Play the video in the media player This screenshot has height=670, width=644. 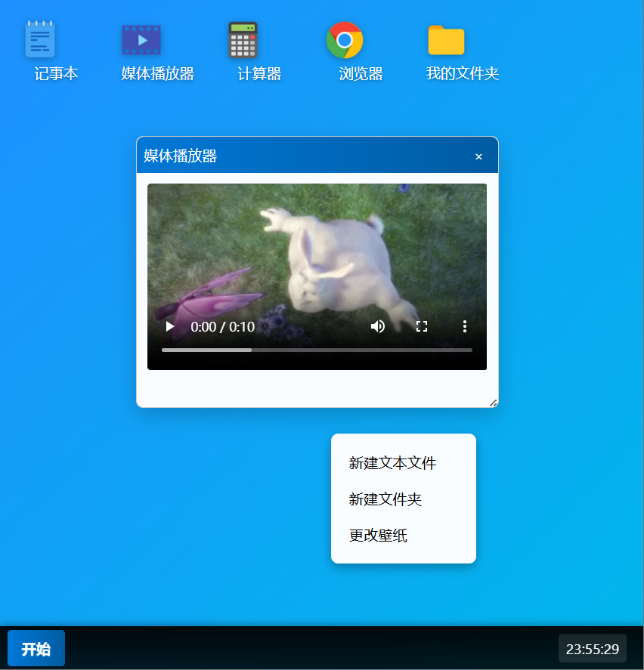(x=170, y=326)
